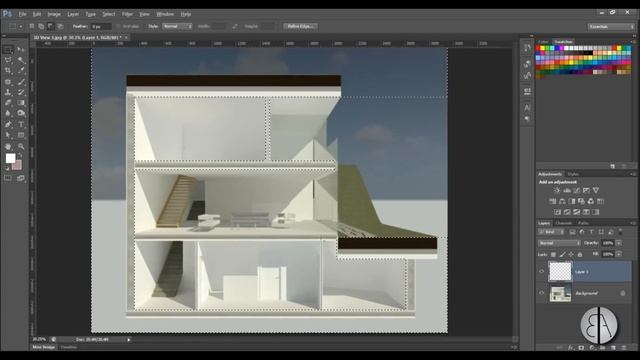640x360 pixels.
Task: Pick the first red swatch in Swatches
Action: (x=538, y=48)
